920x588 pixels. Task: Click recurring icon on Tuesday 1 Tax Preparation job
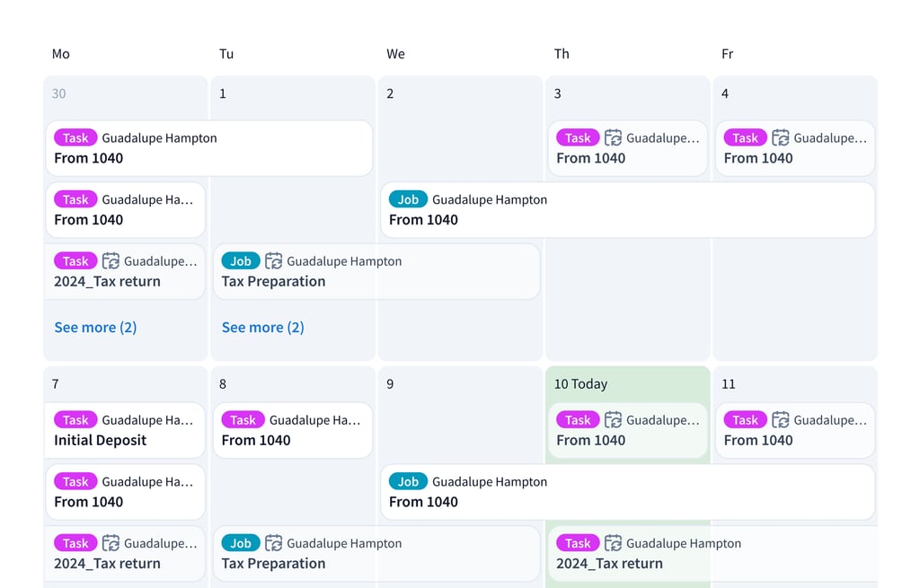[x=273, y=261]
